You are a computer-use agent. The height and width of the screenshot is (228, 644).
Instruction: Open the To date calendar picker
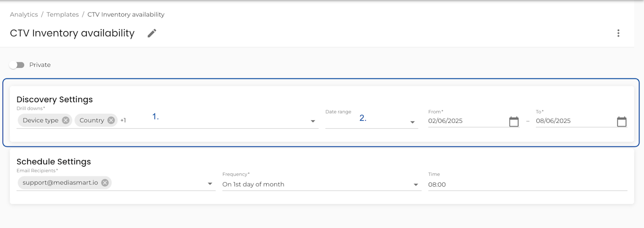622,121
